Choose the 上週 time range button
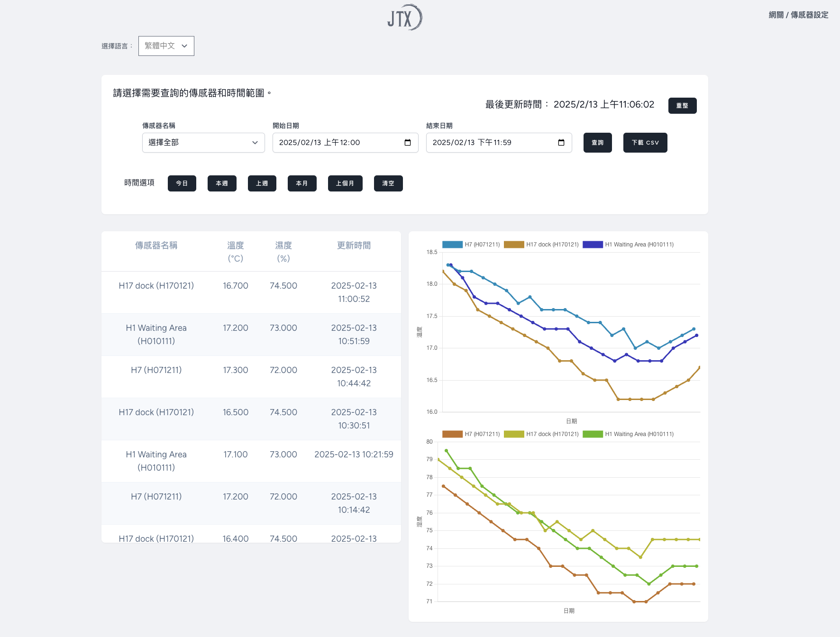Image resolution: width=840 pixels, height=637 pixels. pos(262,183)
